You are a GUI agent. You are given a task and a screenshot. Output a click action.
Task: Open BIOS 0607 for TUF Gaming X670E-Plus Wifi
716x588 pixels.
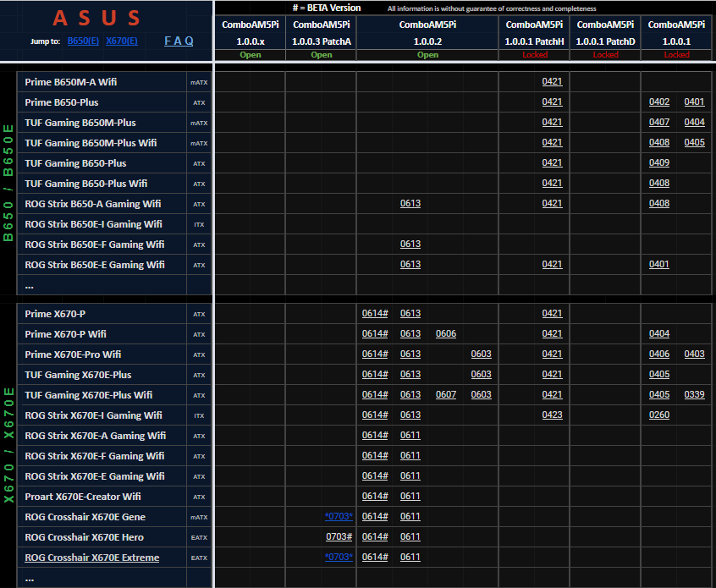click(x=446, y=394)
